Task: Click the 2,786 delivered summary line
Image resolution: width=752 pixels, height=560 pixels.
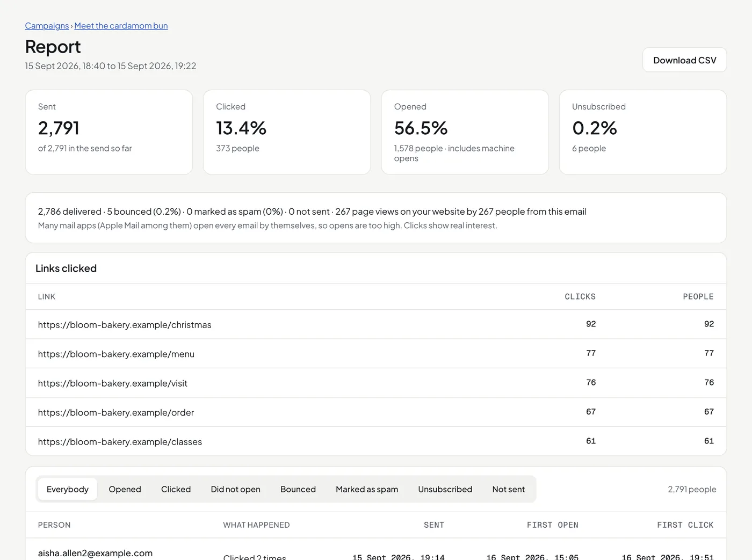Action: click(312, 212)
